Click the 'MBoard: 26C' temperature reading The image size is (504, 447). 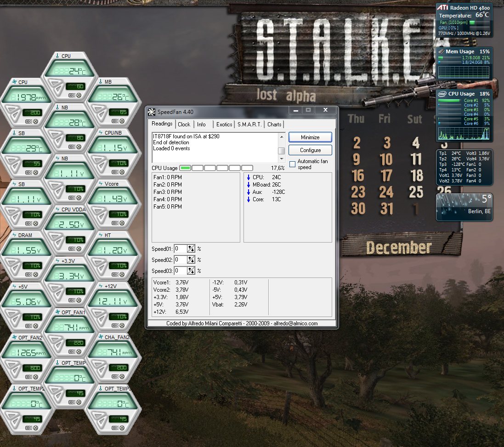pyautogui.click(x=266, y=185)
